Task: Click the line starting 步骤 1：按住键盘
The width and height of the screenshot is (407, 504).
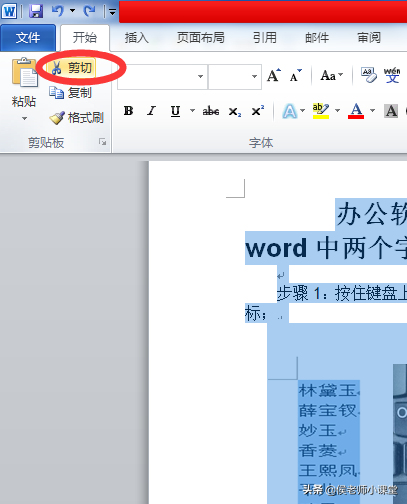Action: [x=342, y=293]
